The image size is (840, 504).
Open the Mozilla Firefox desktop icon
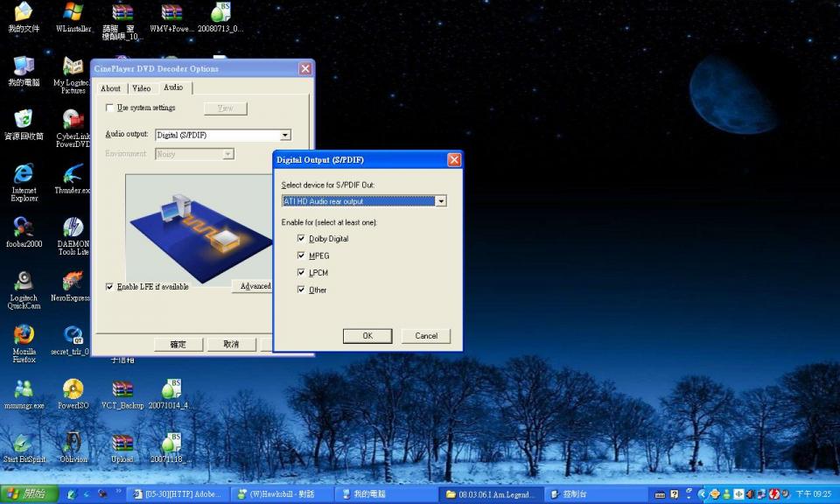(24, 336)
